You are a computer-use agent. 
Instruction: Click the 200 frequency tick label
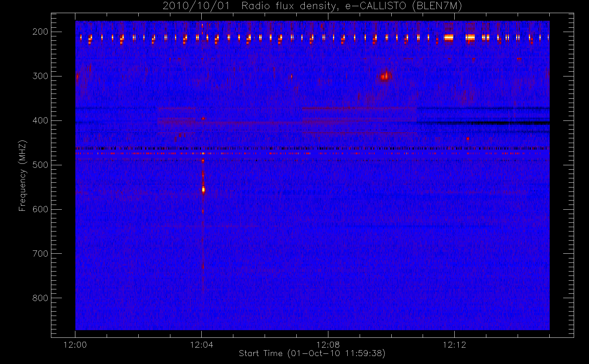[40, 32]
